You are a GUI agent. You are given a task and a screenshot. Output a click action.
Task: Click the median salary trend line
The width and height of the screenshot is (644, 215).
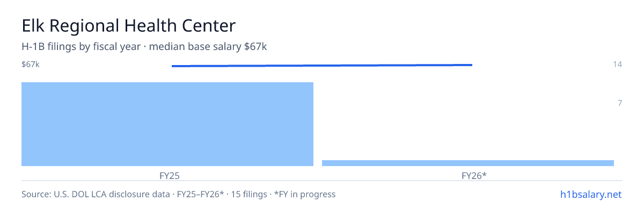tap(322, 66)
